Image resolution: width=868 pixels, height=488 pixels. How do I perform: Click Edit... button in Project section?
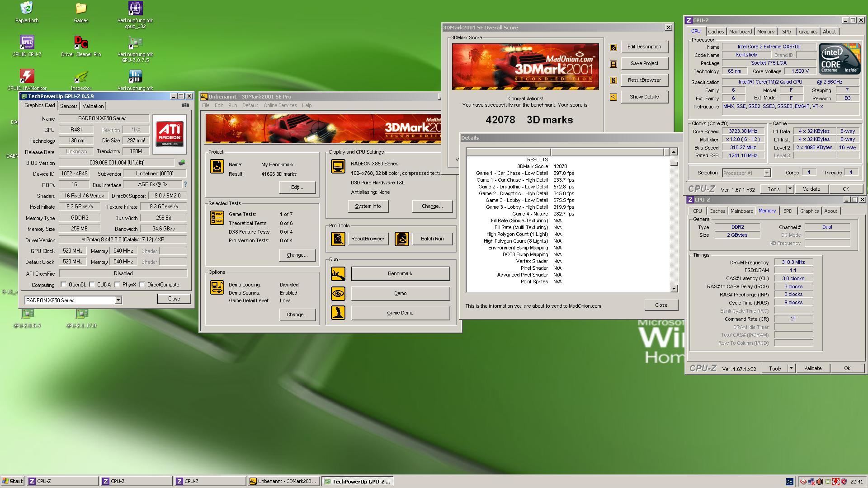click(x=297, y=187)
